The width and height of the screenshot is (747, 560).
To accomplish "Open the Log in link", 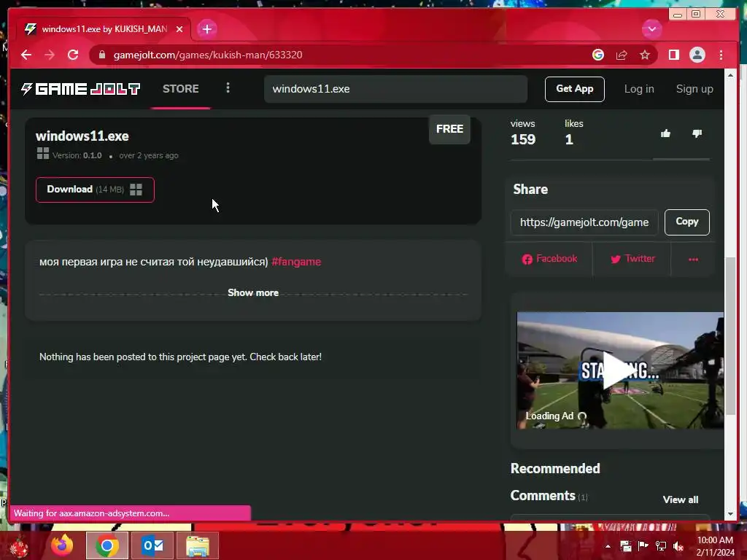I will (x=639, y=89).
